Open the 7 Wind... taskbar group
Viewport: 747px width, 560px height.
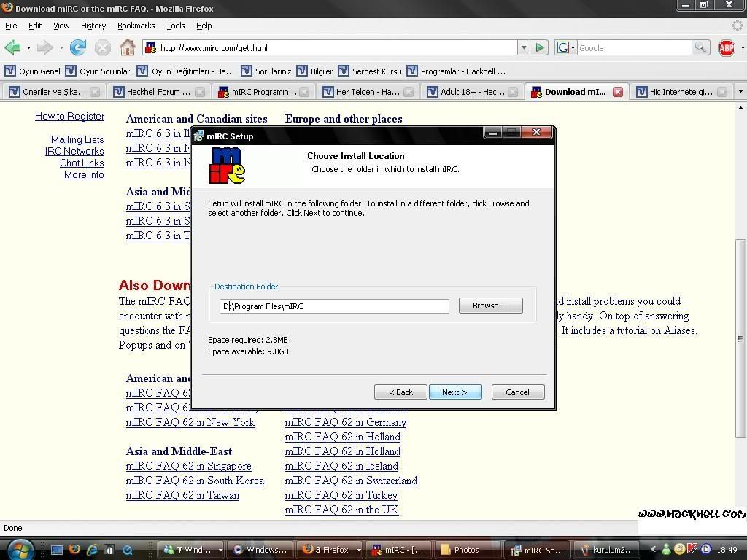[191, 550]
